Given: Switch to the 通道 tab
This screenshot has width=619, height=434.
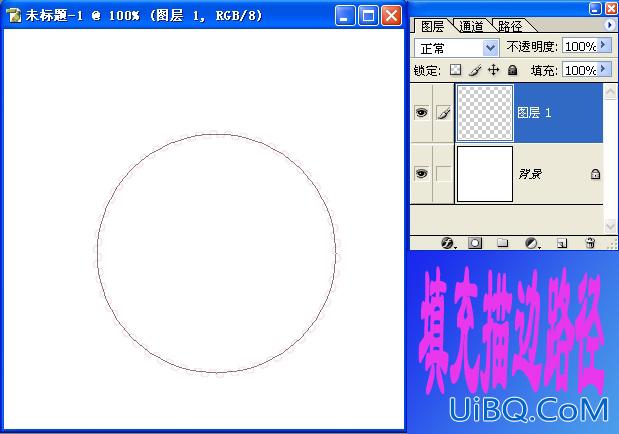Looking at the screenshot, I should click(472, 26).
